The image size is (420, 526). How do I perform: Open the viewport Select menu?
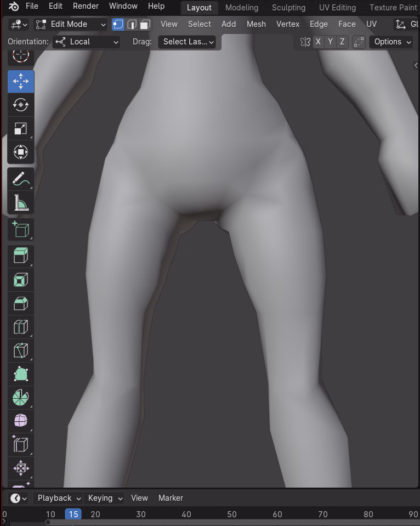click(199, 24)
